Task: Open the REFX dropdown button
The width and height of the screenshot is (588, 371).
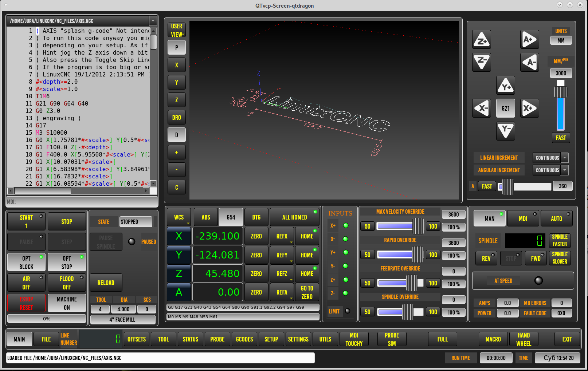Action: 282,236
